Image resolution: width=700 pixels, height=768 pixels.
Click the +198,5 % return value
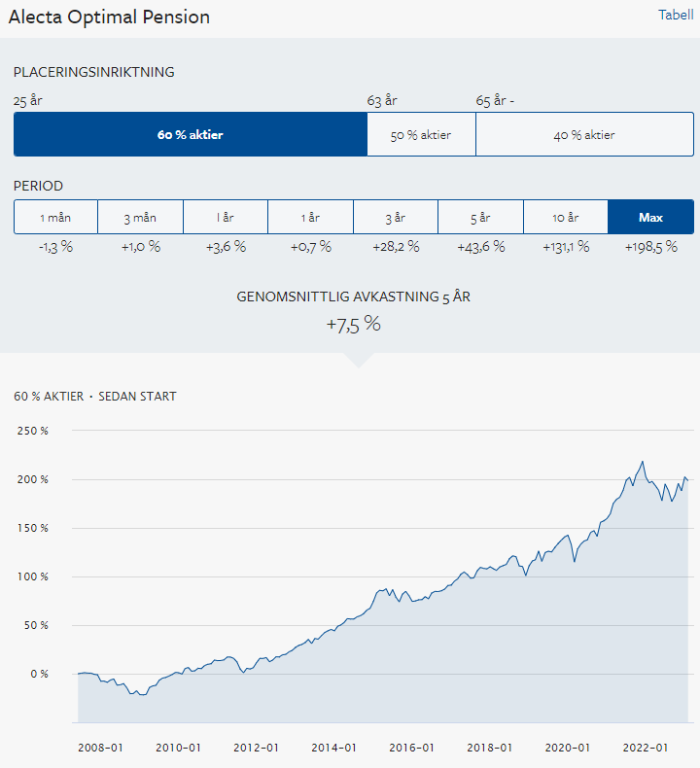(650, 247)
